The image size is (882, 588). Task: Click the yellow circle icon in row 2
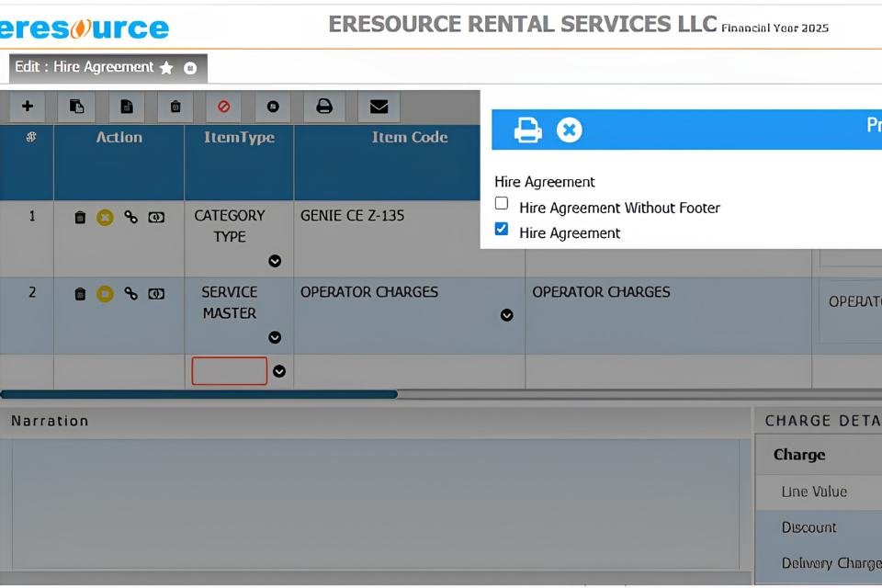click(105, 294)
